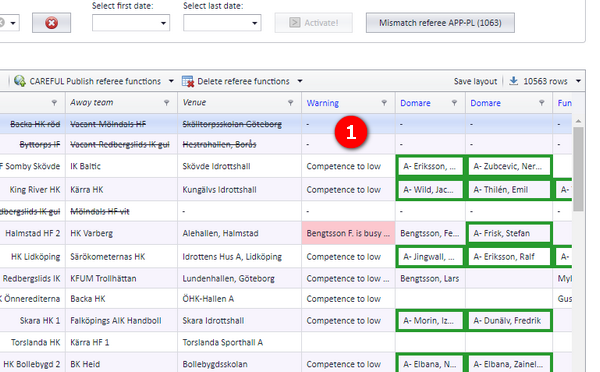The height and width of the screenshot is (372, 600).
Task: Select referee cell Bengtsson, Fe...
Action: point(430,233)
